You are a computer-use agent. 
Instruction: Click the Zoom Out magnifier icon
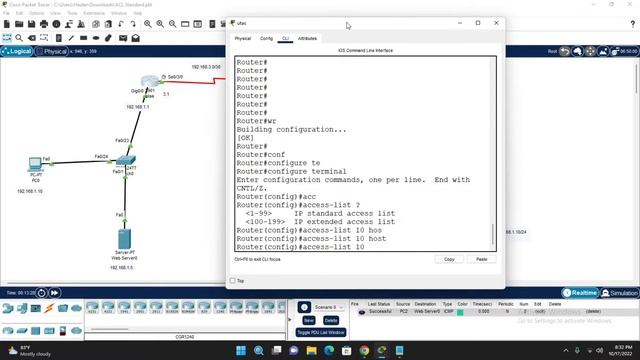click(173, 24)
